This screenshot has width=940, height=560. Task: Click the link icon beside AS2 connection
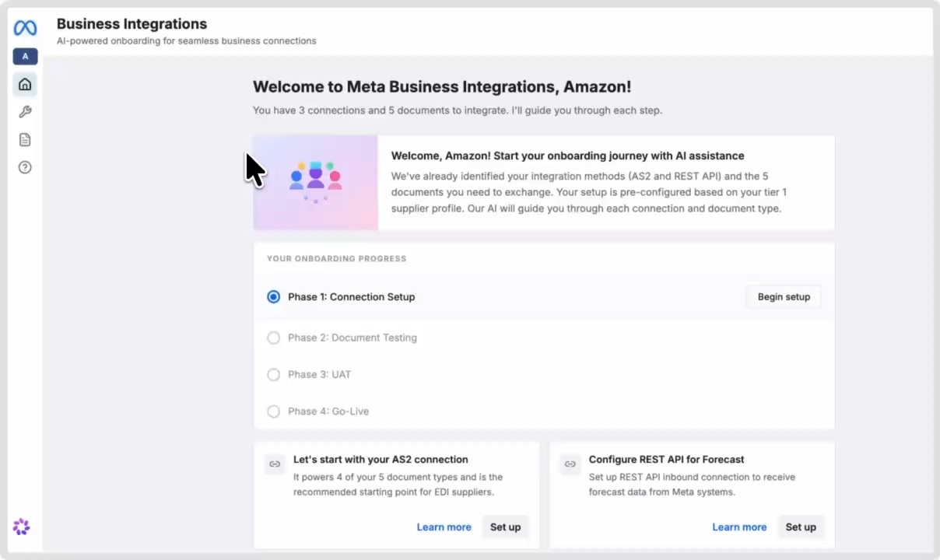tap(275, 464)
